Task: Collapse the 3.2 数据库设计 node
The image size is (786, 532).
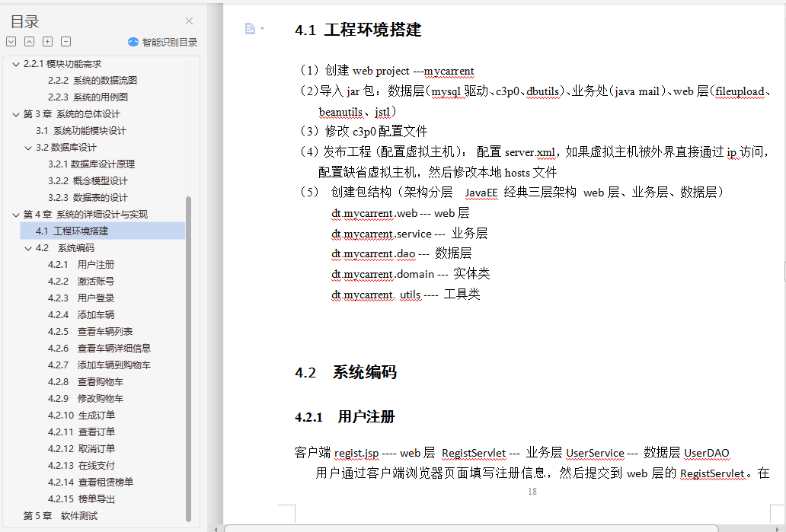Action: 28,148
